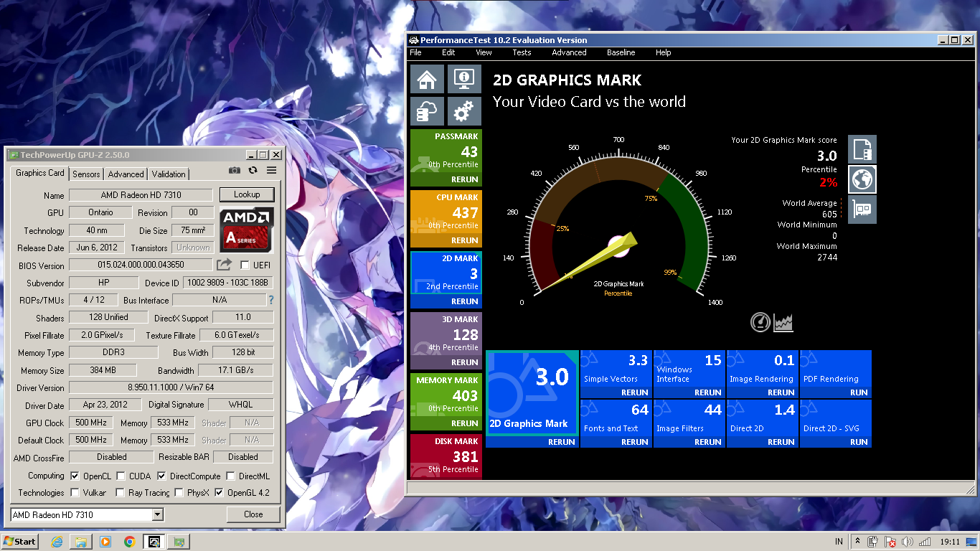The height and width of the screenshot is (551, 980).
Task: Click the AMD A-Series logo
Action: click(246, 229)
